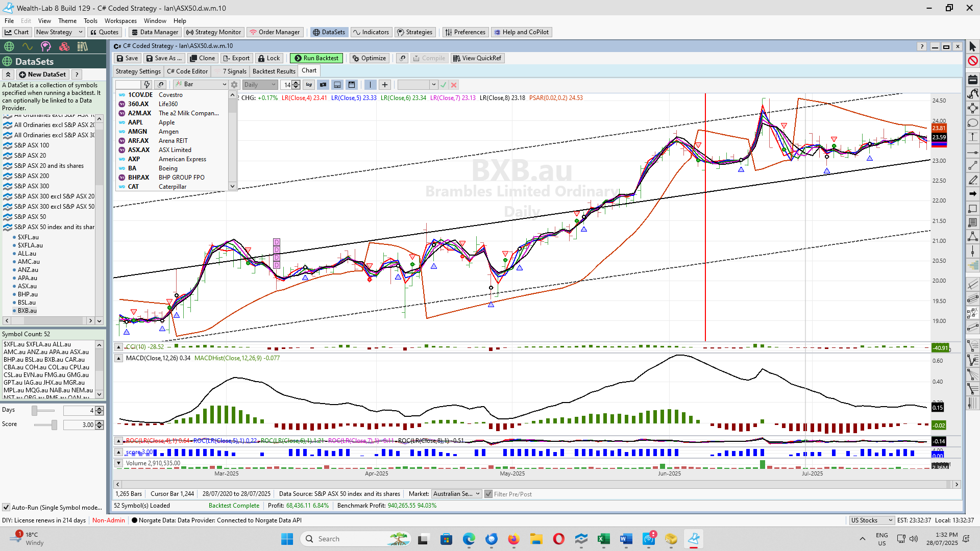Toggle Auto-Run Single Symbol mode checkbox
This screenshot has height=551, width=980.
point(6,507)
